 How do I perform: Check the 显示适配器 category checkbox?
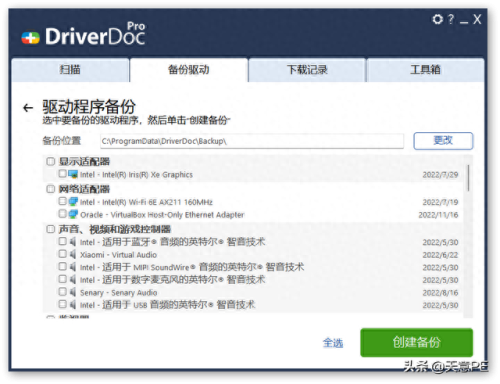coord(50,161)
